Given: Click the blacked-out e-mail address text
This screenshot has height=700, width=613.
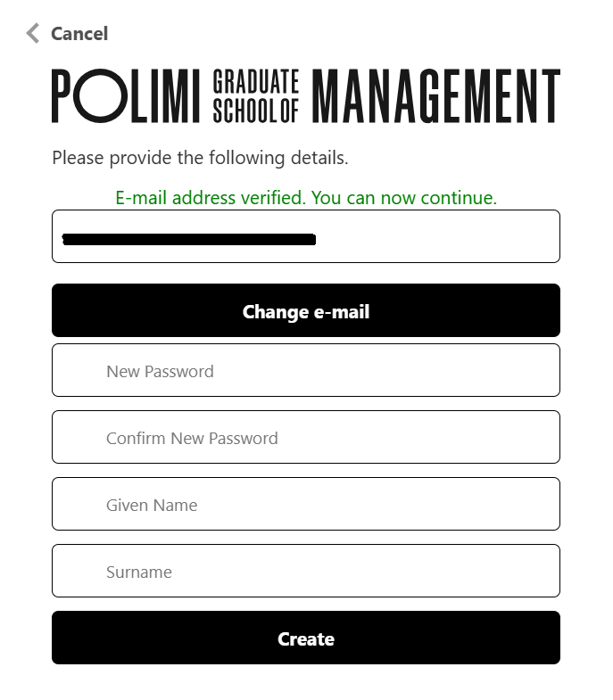Looking at the screenshot, I should coord(189,239).
